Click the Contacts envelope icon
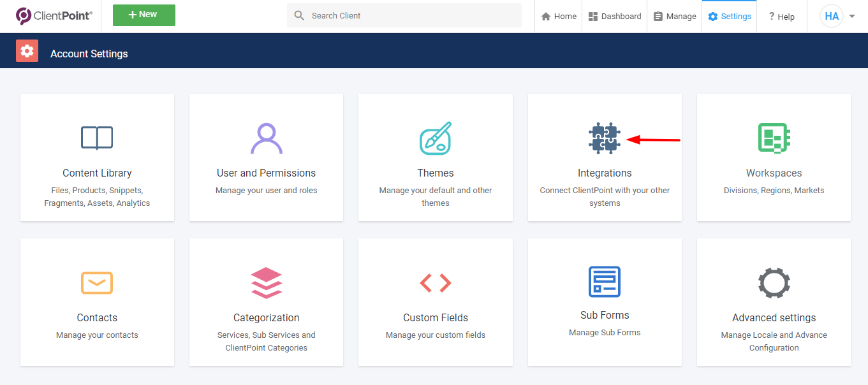Image resolution: width=868 pixels, height=385 pixels. pos(97,282)
